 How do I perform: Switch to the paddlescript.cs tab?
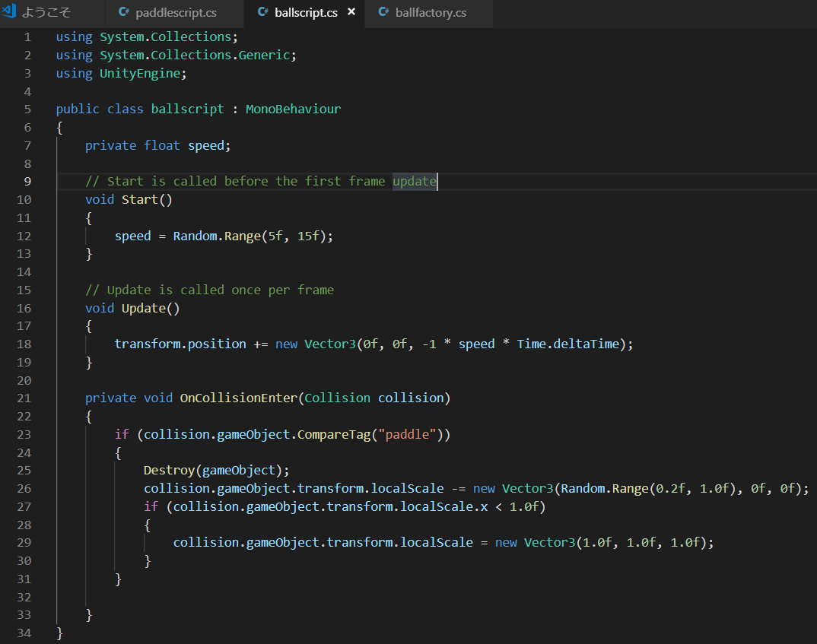click(176, 13)
